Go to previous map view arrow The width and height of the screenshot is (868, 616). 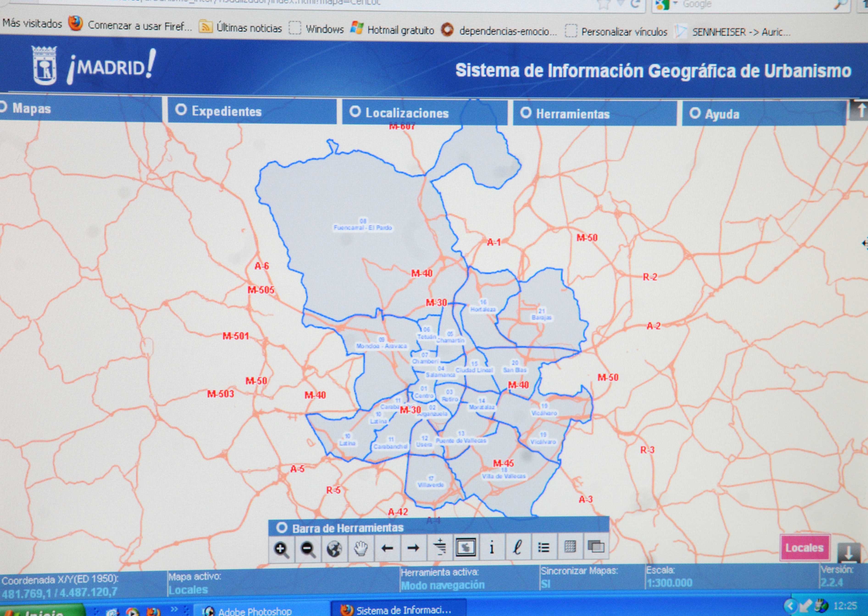coord(387,548)
